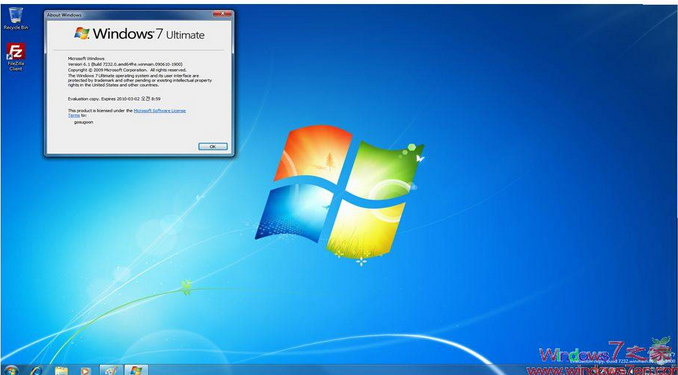678x375 pixels.
Task: Click the 'Terms' link on second line
Action: click(x=74, y=115)
